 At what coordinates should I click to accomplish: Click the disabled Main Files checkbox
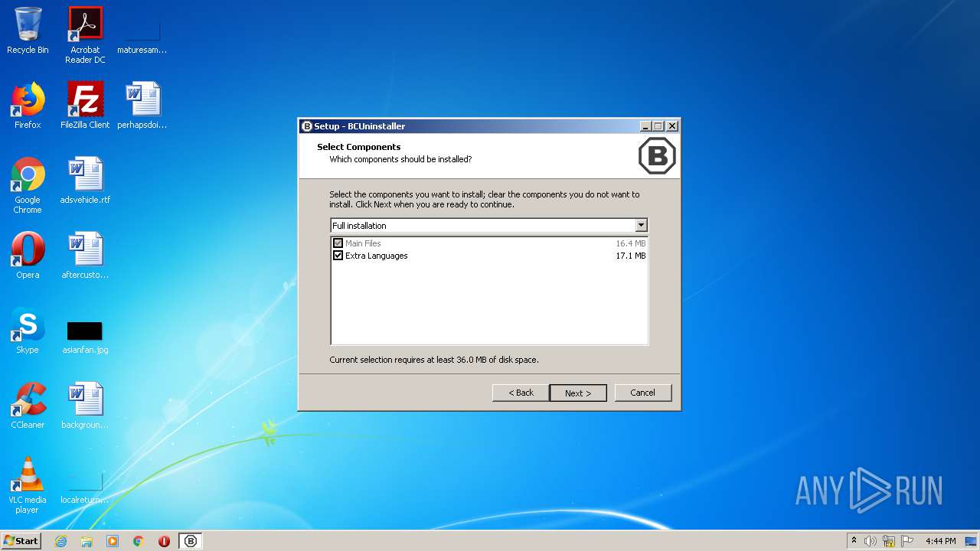pyautogui.click(x=338, y=243)
